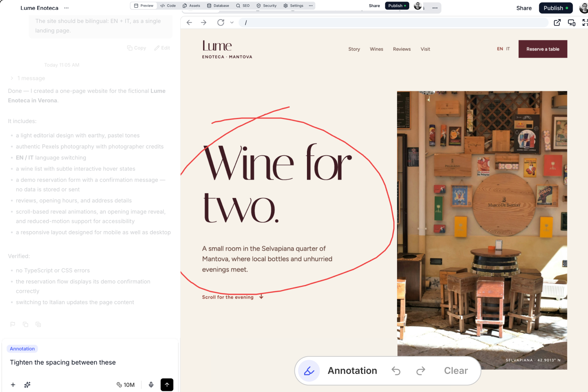The image size is (588, 392).
Task: Send the annotation message
Action: tap(167, 385)
